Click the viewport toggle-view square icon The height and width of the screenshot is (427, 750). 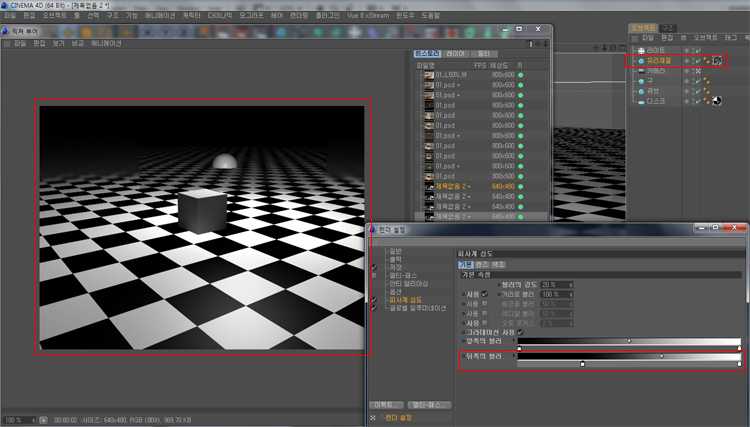point(621,48)
